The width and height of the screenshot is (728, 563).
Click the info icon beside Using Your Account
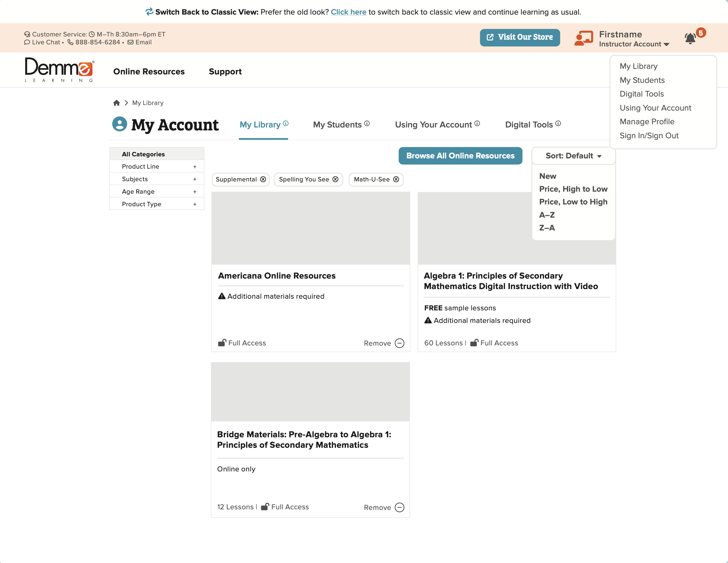pyautogui.click(x=477, y=123)
